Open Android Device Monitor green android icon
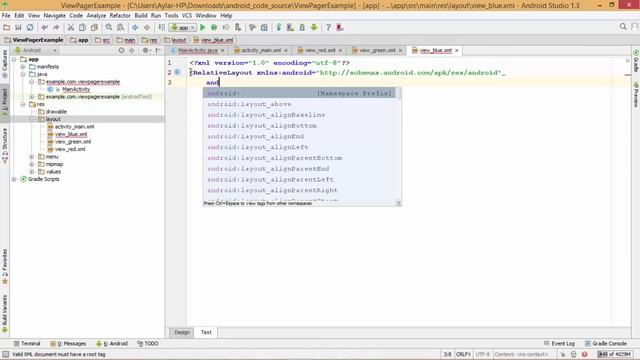 314,27
